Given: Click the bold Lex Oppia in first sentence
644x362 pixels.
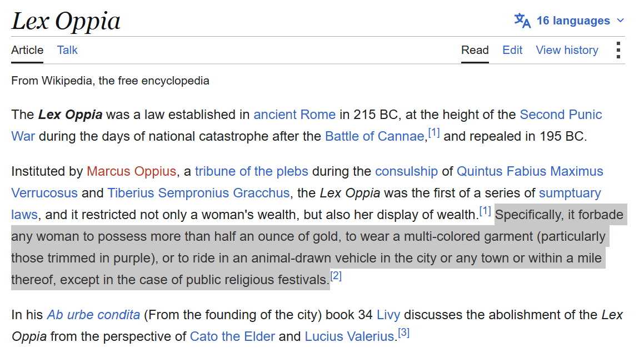Looking at the screenshot, I should click(70, 115).
